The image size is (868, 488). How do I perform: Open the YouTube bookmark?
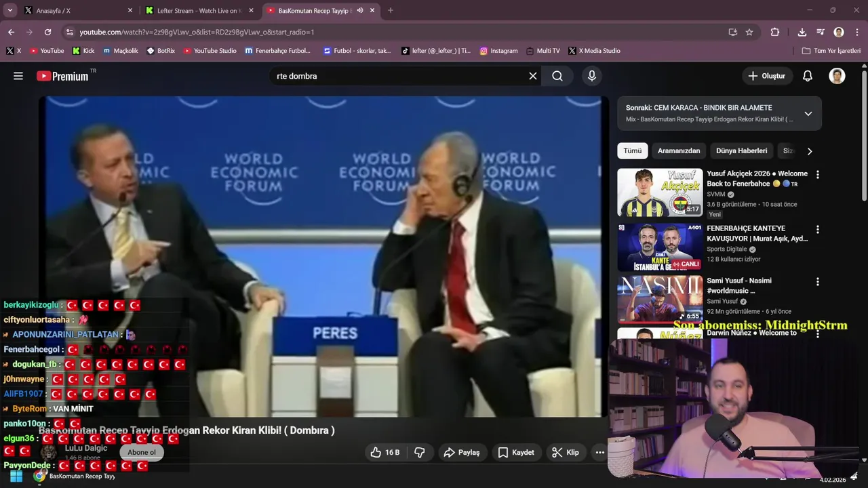(46, 51)
